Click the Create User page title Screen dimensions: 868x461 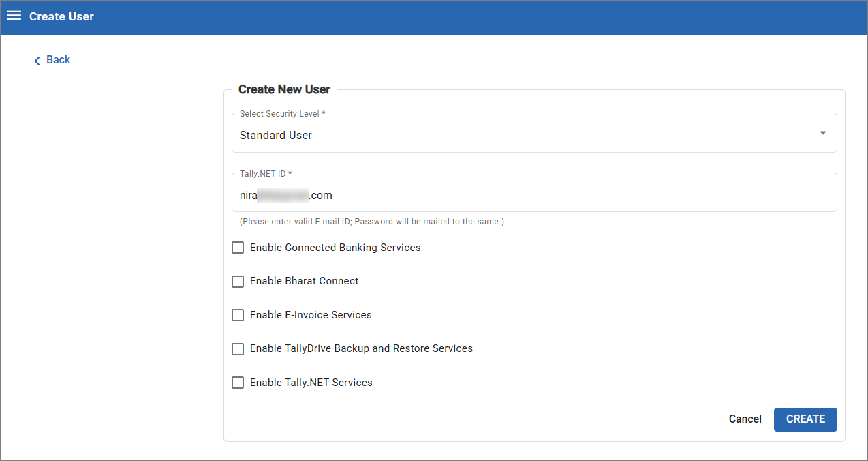(x=61, y=16)
